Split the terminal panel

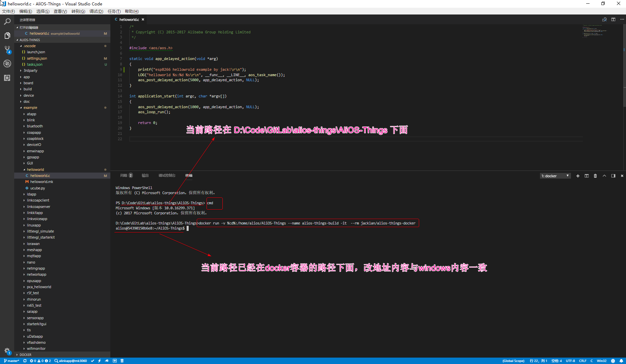pos(587,176)
